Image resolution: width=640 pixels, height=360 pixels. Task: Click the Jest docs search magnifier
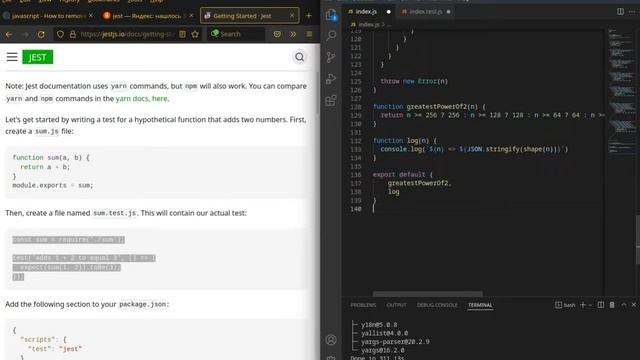coord(300,57)
